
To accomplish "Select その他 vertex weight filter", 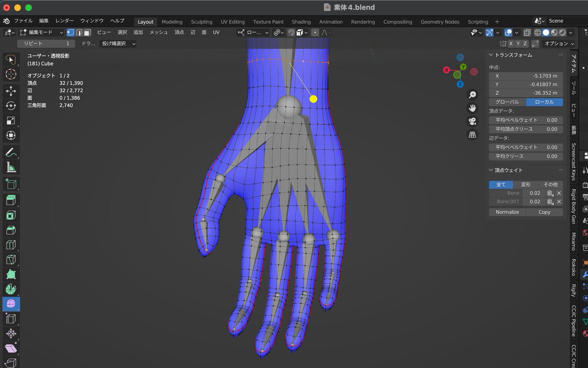I will pyautogui.click(x=551, y=184).
